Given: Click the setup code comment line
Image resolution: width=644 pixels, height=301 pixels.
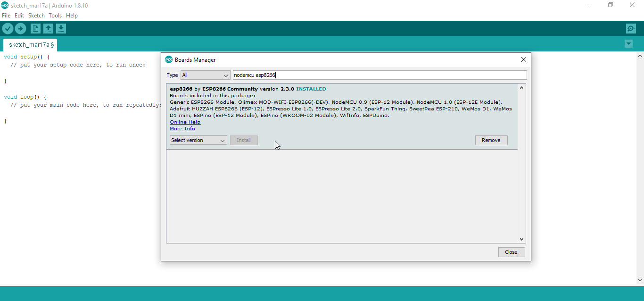Looking at the screenshot, I should point(78,65).
